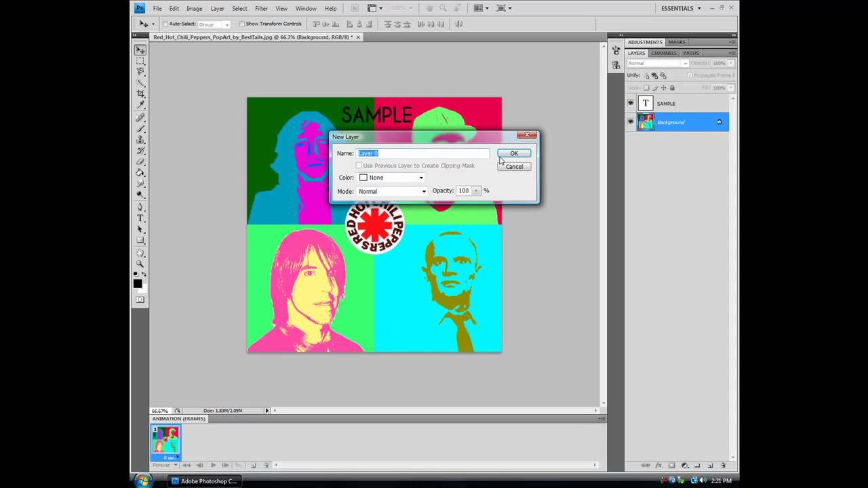Image resolution: width=868 pixels, height=488 pixels.
Task: Select the Crop tool
Action: pos(140,93)
